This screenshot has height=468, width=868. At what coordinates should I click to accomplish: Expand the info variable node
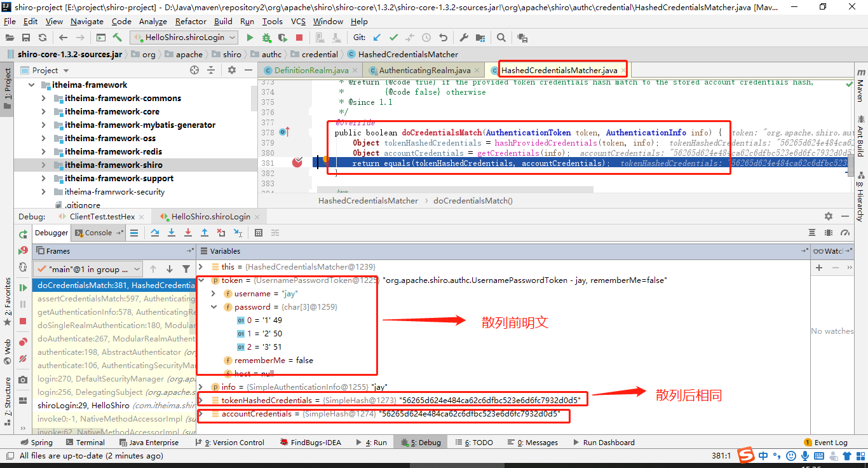point(201,387)
